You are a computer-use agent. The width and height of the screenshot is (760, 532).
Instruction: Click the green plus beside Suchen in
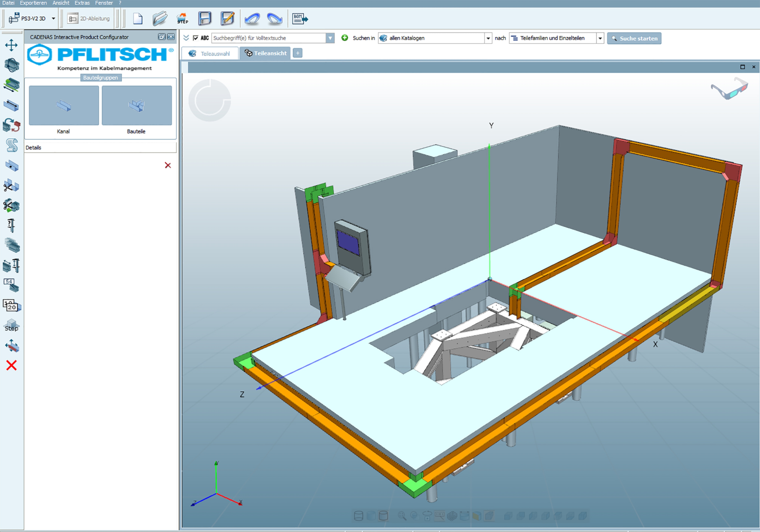pos(344,38)
